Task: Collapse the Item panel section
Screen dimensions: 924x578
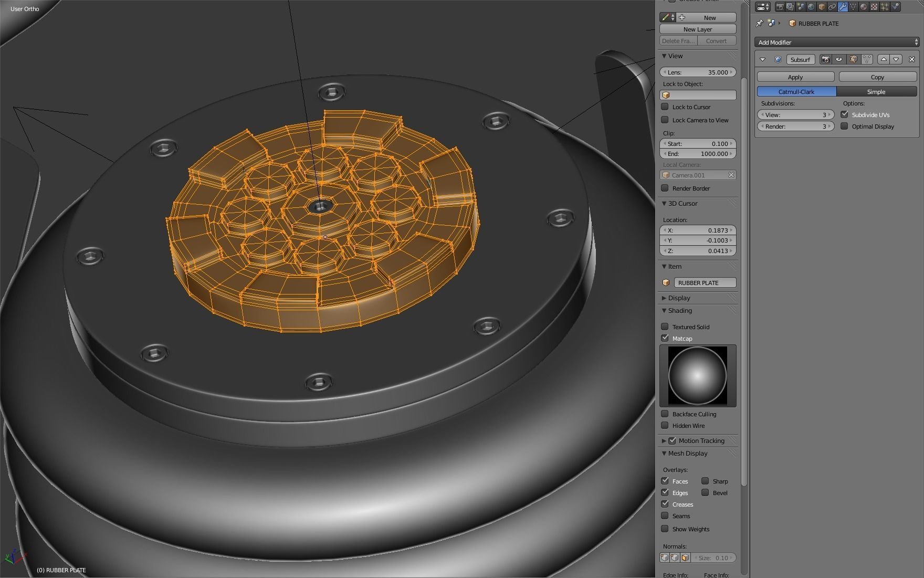Action: 664,266
